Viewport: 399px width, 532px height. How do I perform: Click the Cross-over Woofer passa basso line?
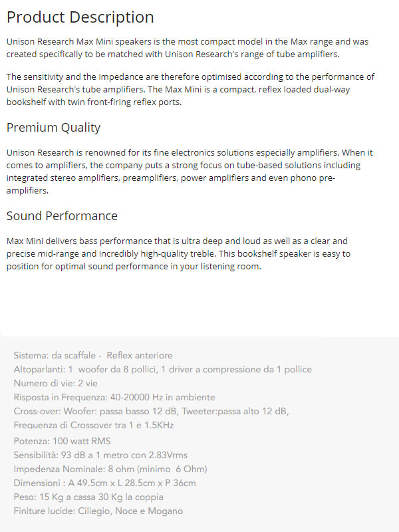point(152,411)
